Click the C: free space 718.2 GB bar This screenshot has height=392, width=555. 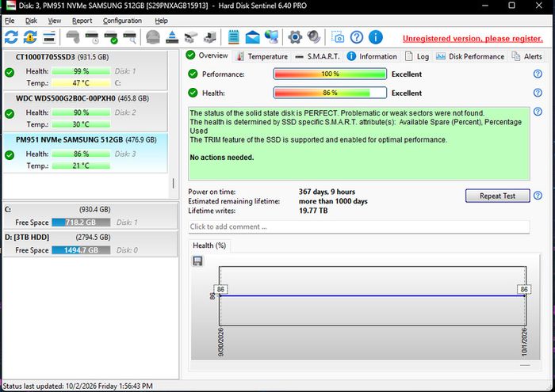click(81, 223)
